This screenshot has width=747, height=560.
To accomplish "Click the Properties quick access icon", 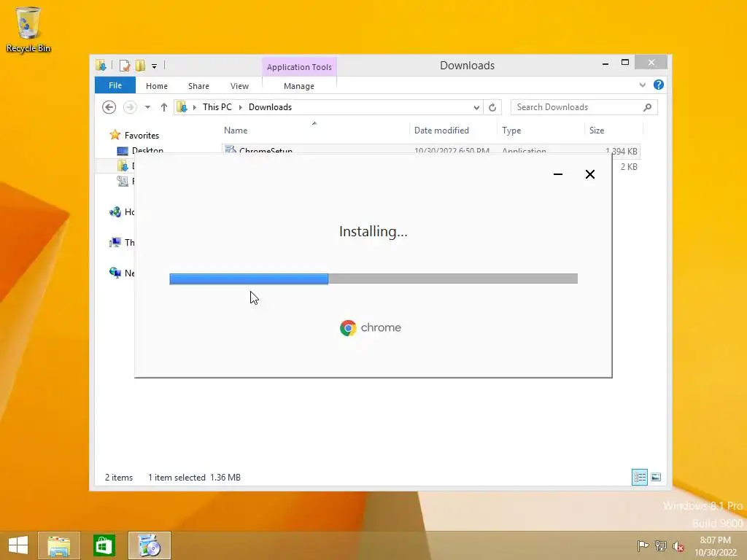I will (x=125, y=66).
